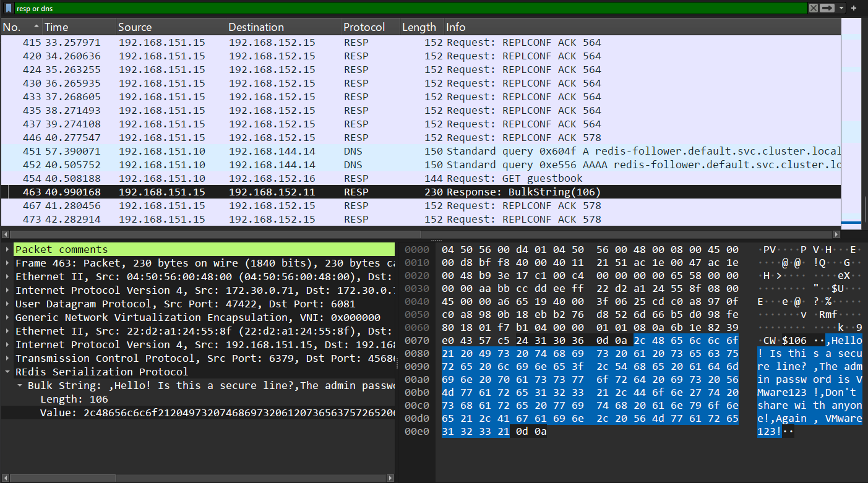Select the Packet comments row

(x=204, y=250)
